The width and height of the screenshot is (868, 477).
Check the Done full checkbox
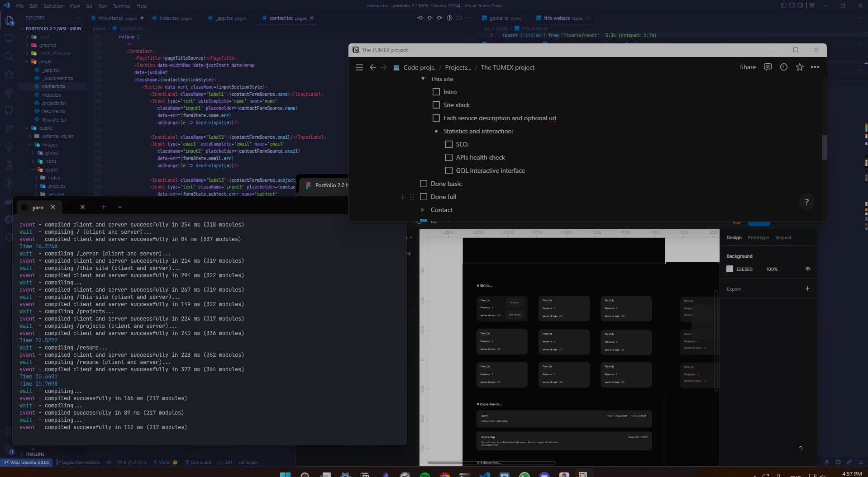pyautogui.click(x=424, y=197)
